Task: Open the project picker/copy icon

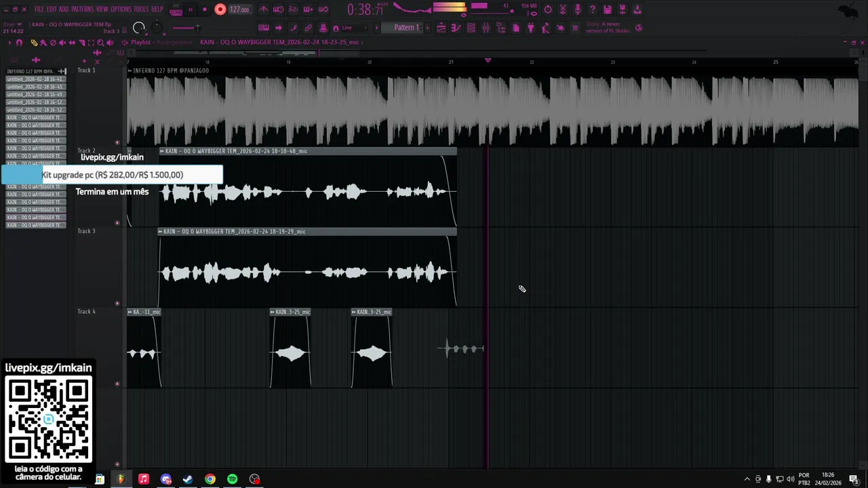Action: click(516, 28)
